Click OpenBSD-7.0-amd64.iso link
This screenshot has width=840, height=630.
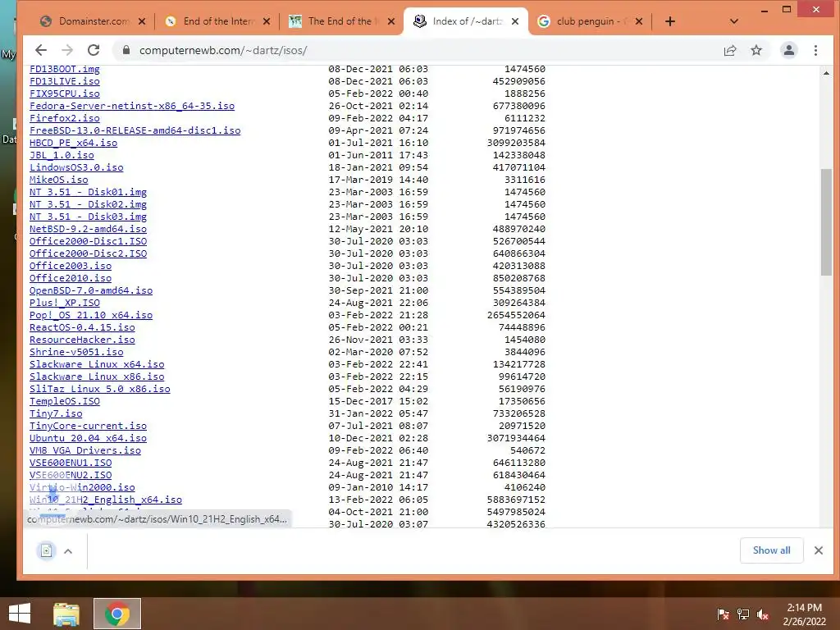click(x=91, y=291)
